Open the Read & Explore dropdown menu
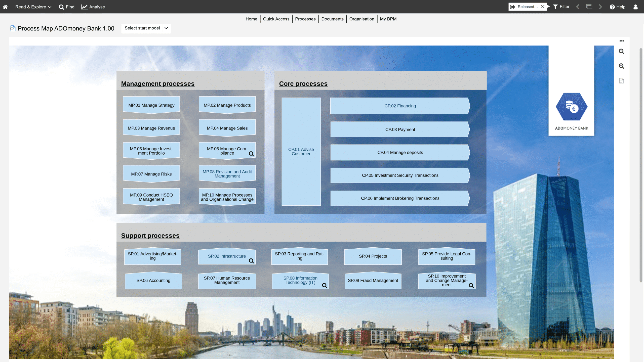644x362 pixels. click(x=33, y=7)
